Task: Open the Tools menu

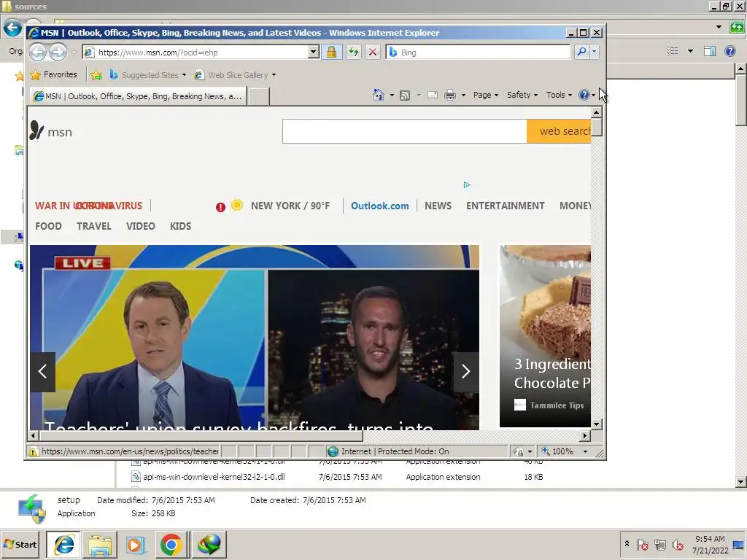Action: [x=559, y=95]
